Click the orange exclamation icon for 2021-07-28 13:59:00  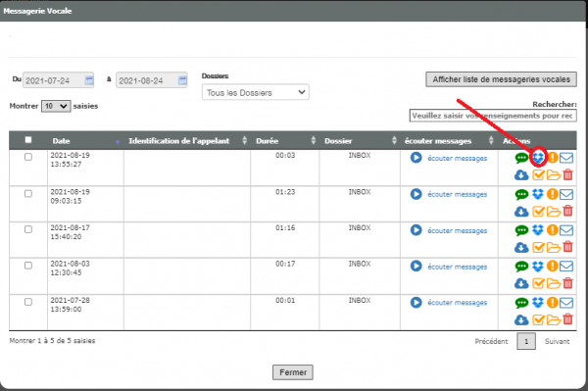point(553,302)
